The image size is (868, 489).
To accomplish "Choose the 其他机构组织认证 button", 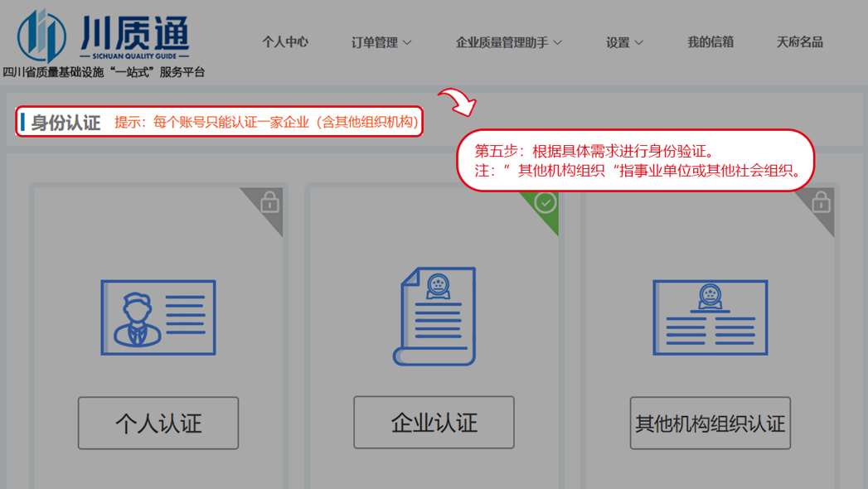I will point(710,424).
